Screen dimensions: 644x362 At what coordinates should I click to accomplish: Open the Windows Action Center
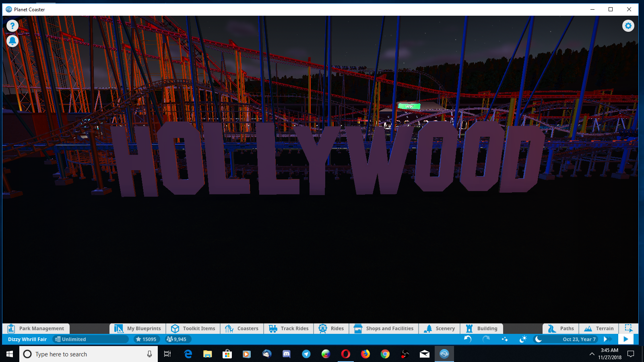[631, 354]
